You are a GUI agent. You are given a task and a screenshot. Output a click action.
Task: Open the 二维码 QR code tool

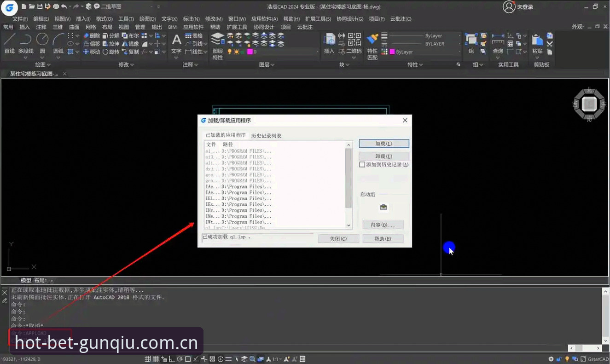[x=354, y=44]
